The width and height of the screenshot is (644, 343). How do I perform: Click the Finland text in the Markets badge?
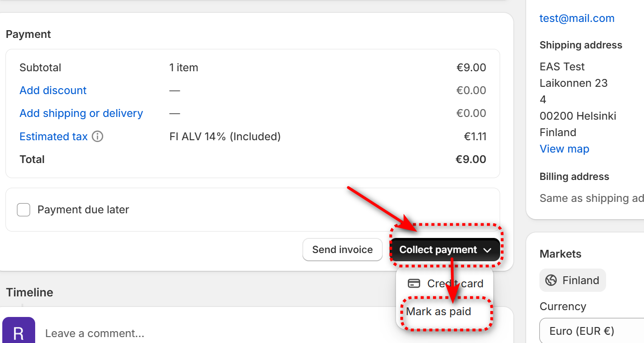click(x=581, y=280)
